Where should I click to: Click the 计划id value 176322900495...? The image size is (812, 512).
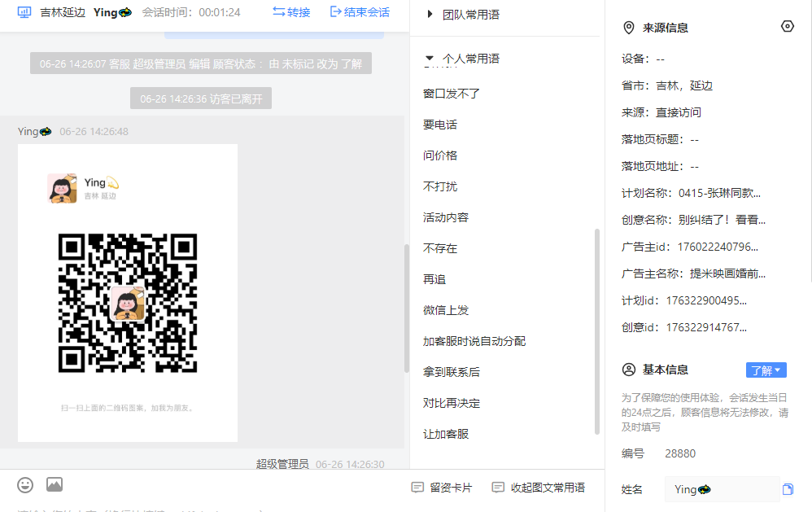pyautogui.click(x=706, y=301)
